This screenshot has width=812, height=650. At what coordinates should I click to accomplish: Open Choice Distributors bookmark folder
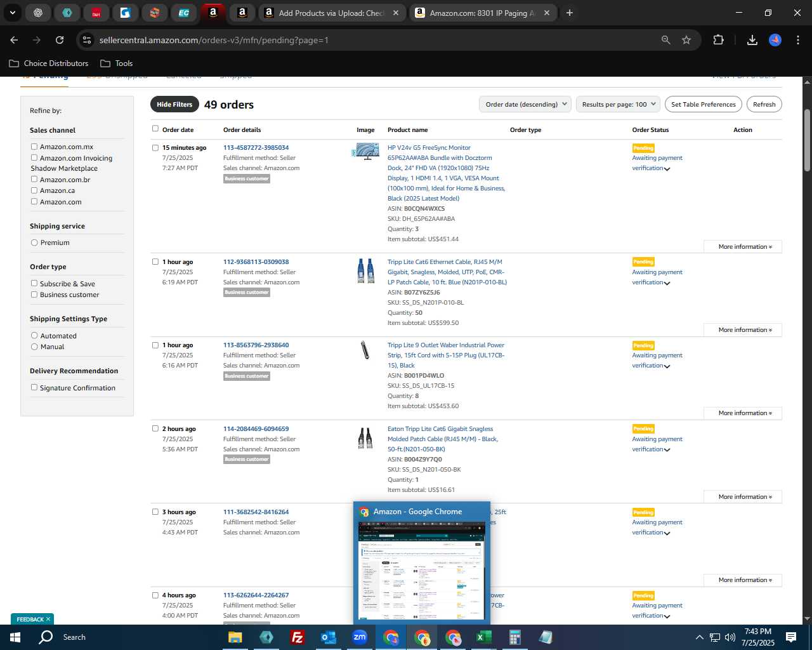point(49,63)
